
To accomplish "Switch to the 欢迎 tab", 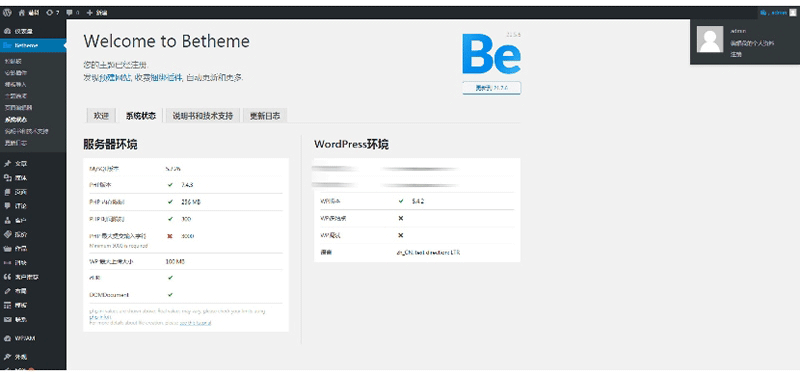I will click(101, 116).
